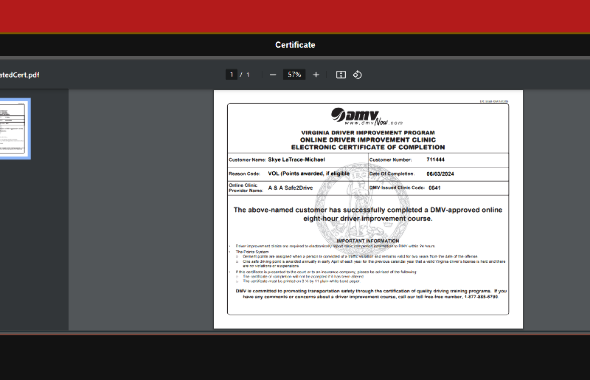590x380 pixels.
Task: Click the zoom in plus button
Action: coord(316,75)
